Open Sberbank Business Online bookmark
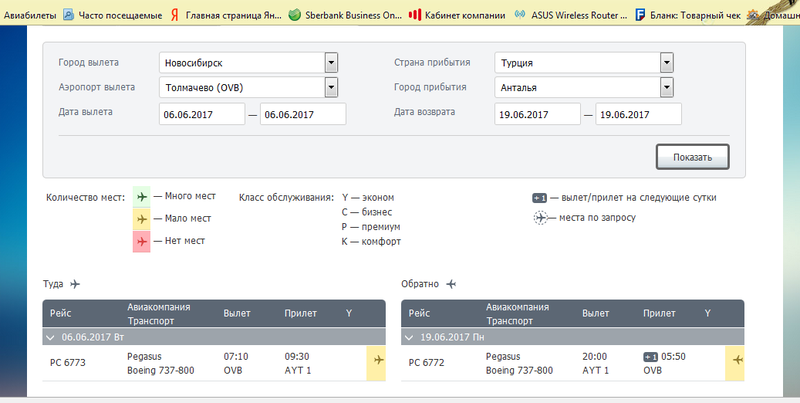The height and width of the screenshot is (403, 800). pos(345,15)
